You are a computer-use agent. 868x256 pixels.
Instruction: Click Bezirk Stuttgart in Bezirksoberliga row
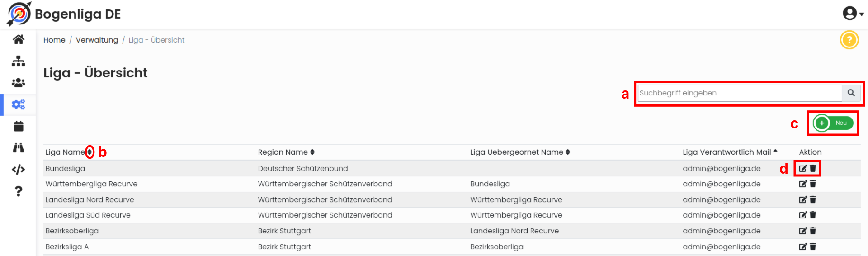(284, 231)
